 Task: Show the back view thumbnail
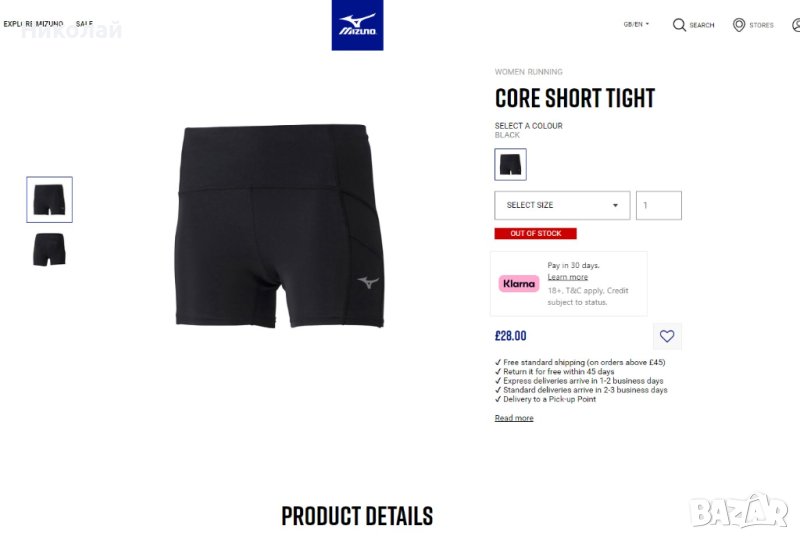point(49,250)
